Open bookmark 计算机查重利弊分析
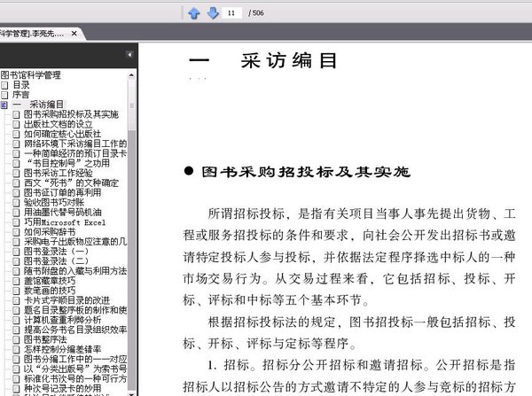The image size is (532, 396). pos(63,320)
